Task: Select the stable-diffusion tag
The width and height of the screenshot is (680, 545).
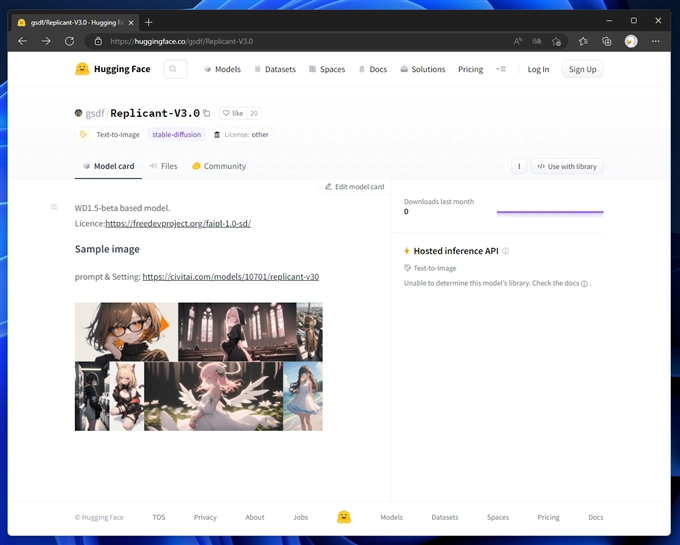Action: pos(177,134)
